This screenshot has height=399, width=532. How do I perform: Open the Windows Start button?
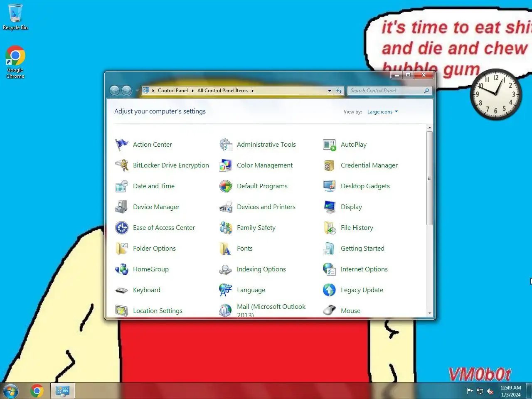coord(11,391)
